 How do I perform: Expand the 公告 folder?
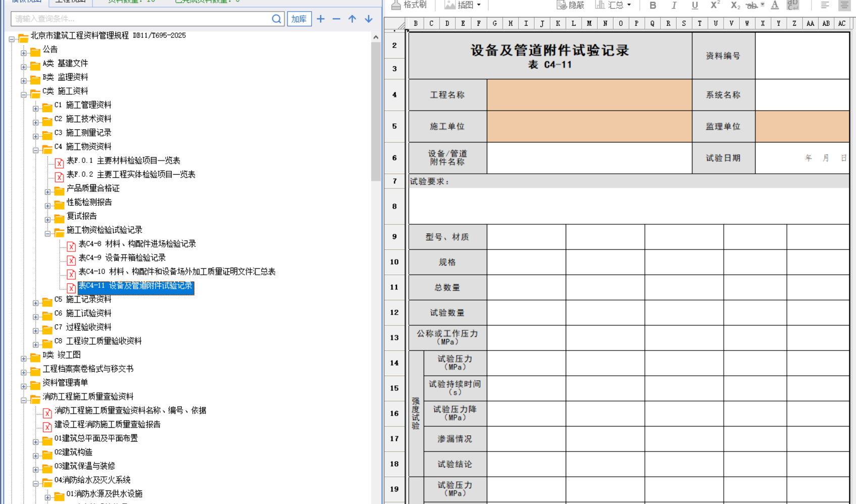point(24,53)
